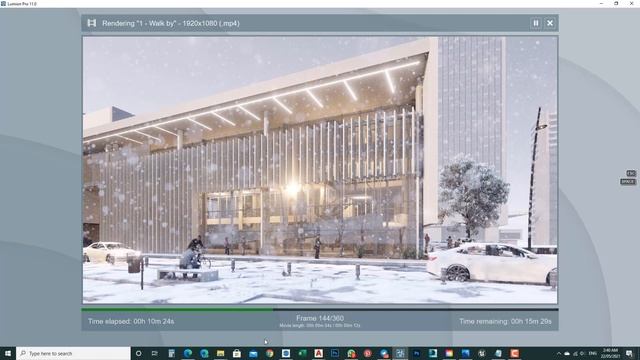Click the rendered frame preview image

coord(320,170)
